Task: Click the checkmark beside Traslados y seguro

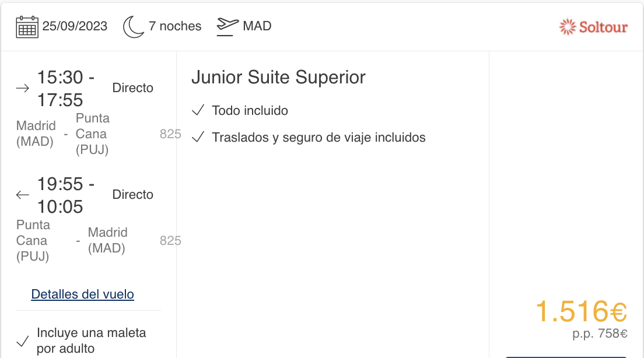Action: point(198,136)
